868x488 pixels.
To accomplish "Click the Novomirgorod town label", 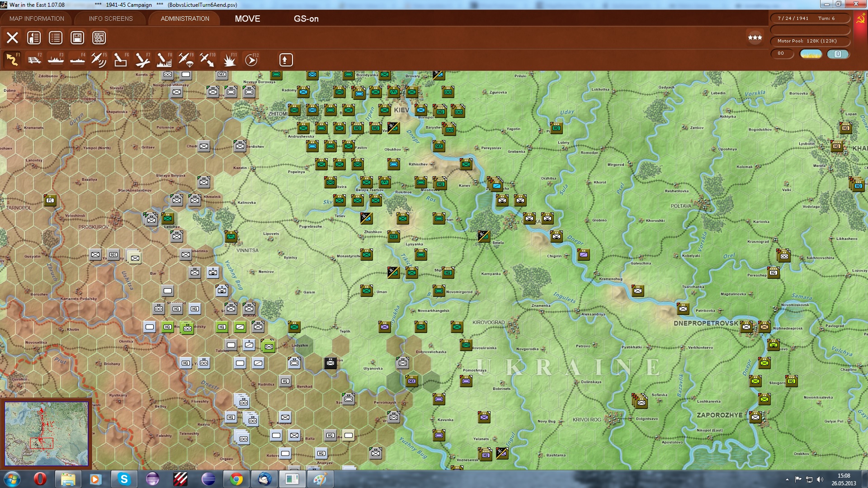I will [x=459, y=292].
